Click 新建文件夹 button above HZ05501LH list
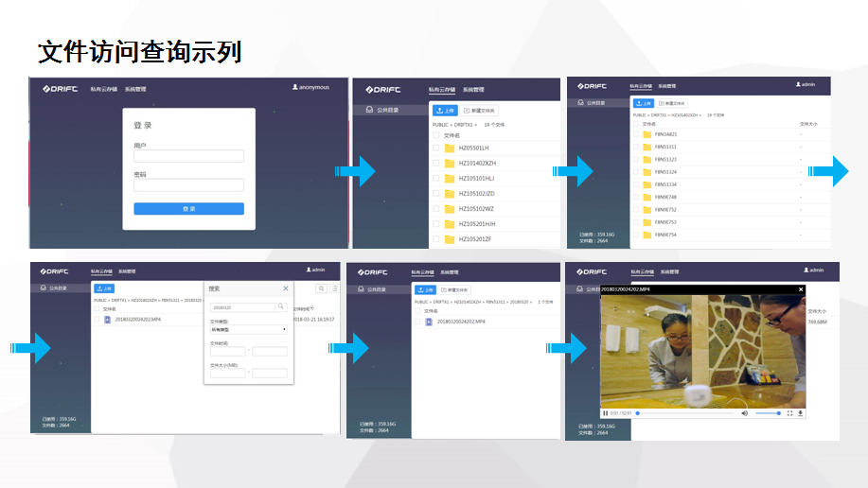The image size is (868, 488). [479, 111]
